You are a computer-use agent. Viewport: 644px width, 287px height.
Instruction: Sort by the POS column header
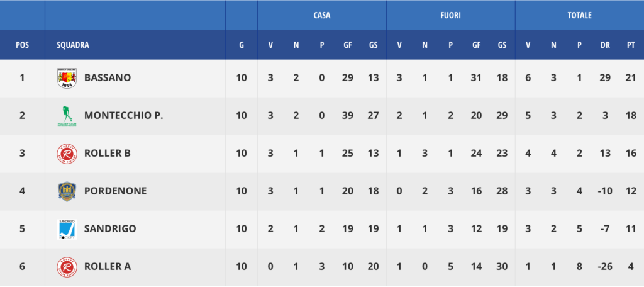tap(22, 45)
